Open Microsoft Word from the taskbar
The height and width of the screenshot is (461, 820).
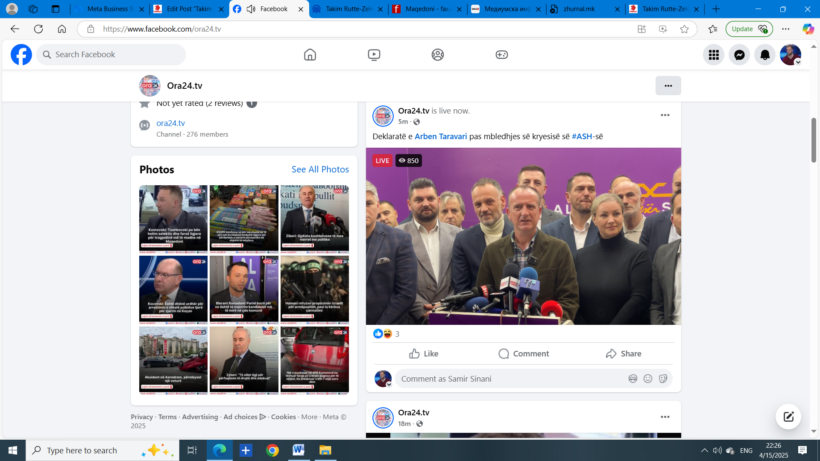tap(298, 450)
